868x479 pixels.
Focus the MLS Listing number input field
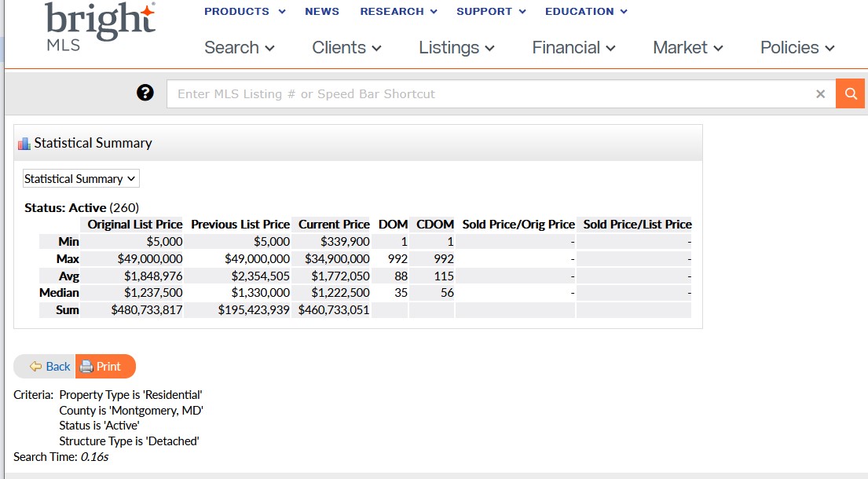coord(487,94)
